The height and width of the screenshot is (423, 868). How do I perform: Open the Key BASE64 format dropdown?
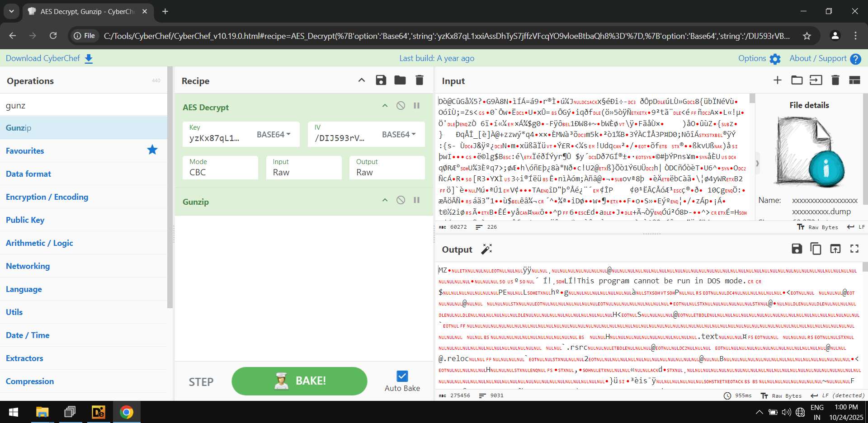274,134
